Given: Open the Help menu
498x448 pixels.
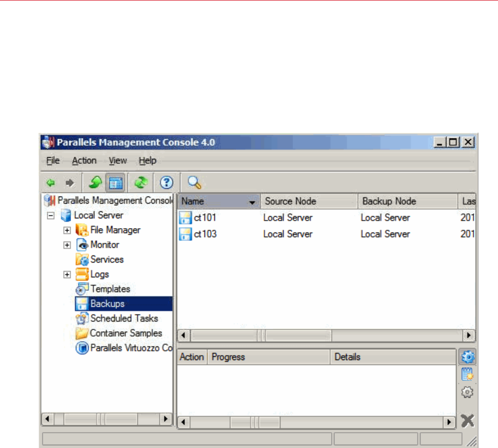Looking at the screenshot, I should [147, 160].
